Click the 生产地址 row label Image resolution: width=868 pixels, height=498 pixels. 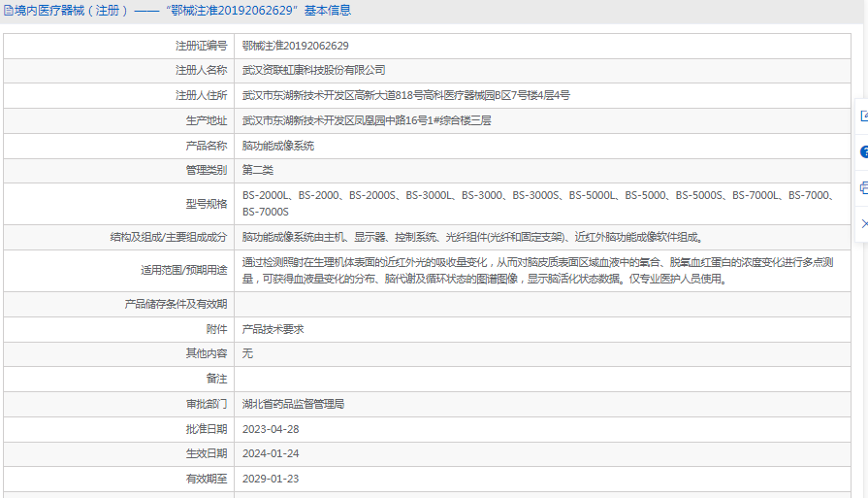click(x=207, y=120)
